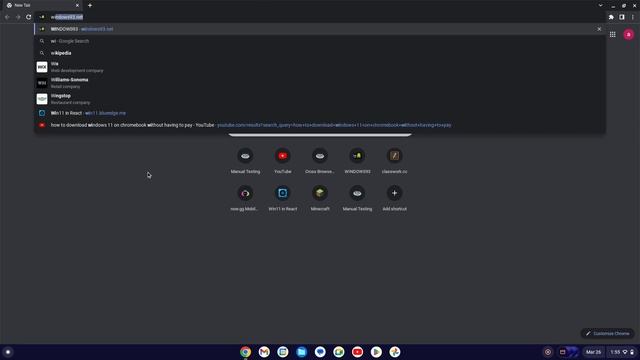
Task: Open the Win11 in React shortcut tile
Action: (282, 198)
